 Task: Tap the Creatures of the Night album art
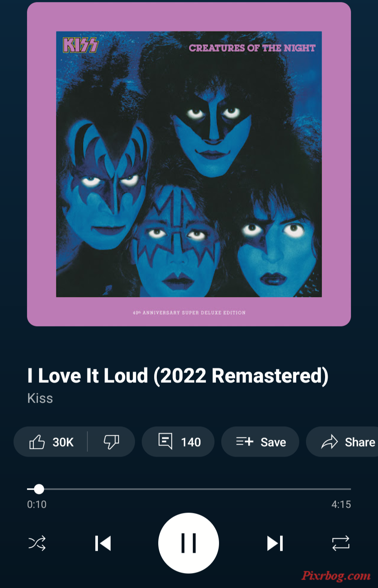click(189, 164)
